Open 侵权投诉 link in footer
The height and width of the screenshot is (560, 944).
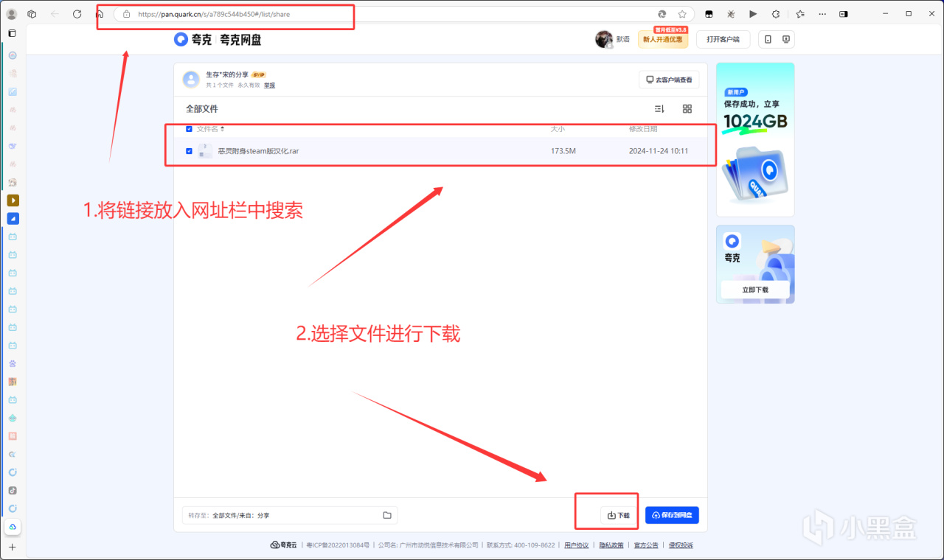pyautogui.click(x=681, y=545)
